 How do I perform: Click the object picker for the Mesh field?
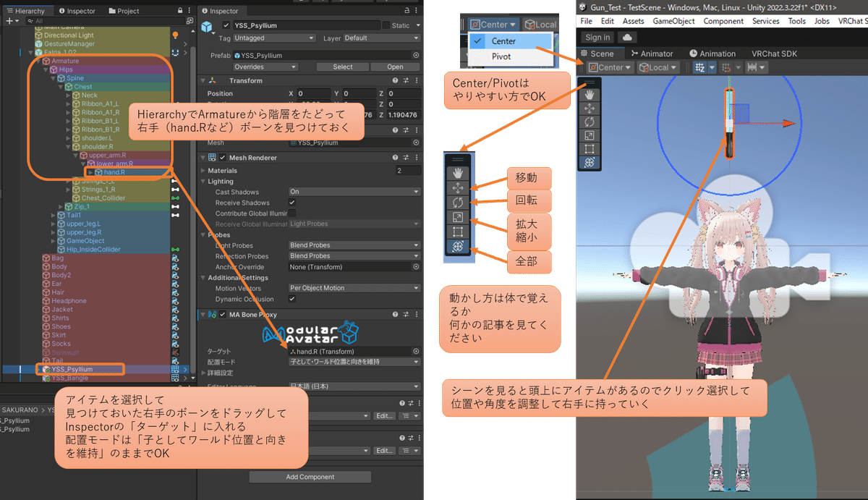pos(416,143)
